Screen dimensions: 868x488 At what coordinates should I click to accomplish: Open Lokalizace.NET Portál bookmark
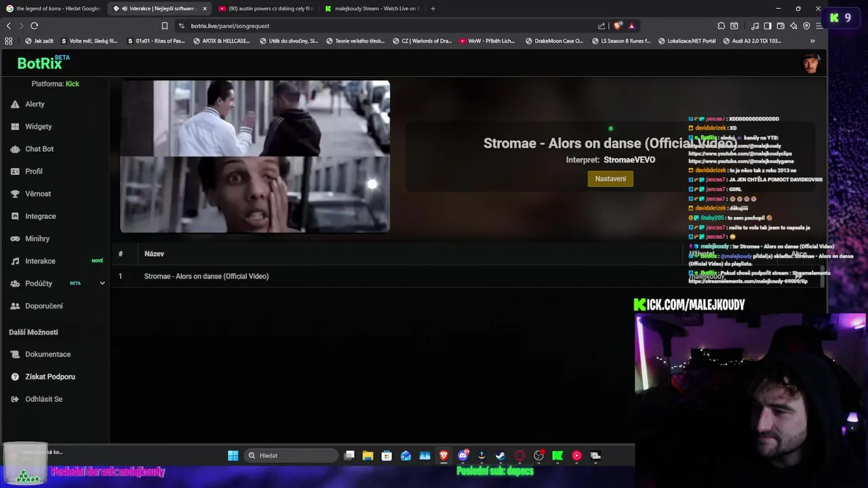click(x=686, y=41)
